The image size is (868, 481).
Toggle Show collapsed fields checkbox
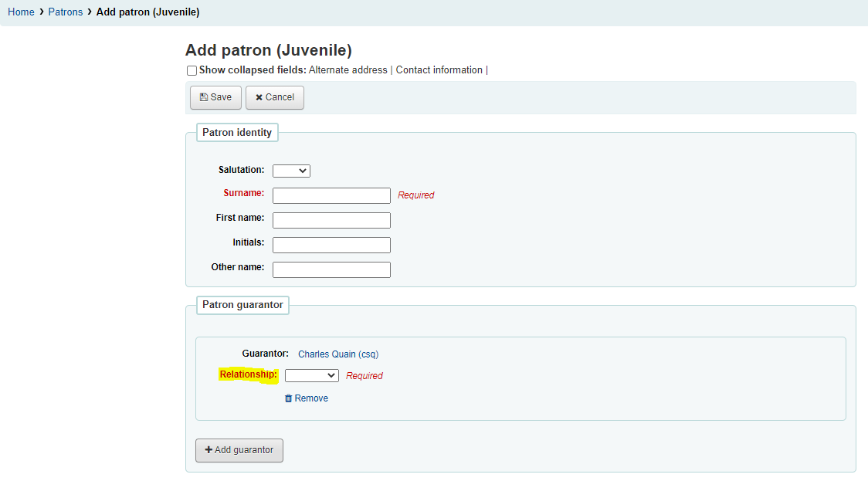point(192,70)
